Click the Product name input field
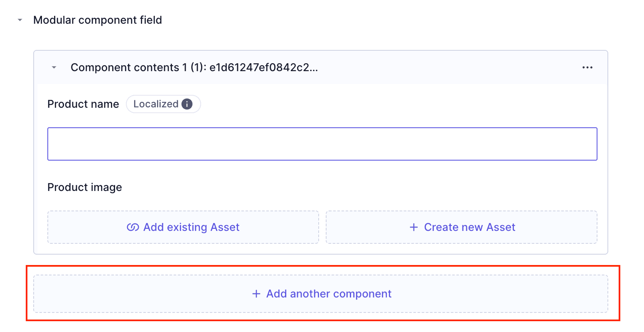Viewport: 644px width, 332px height. click(x=322, y=143)
